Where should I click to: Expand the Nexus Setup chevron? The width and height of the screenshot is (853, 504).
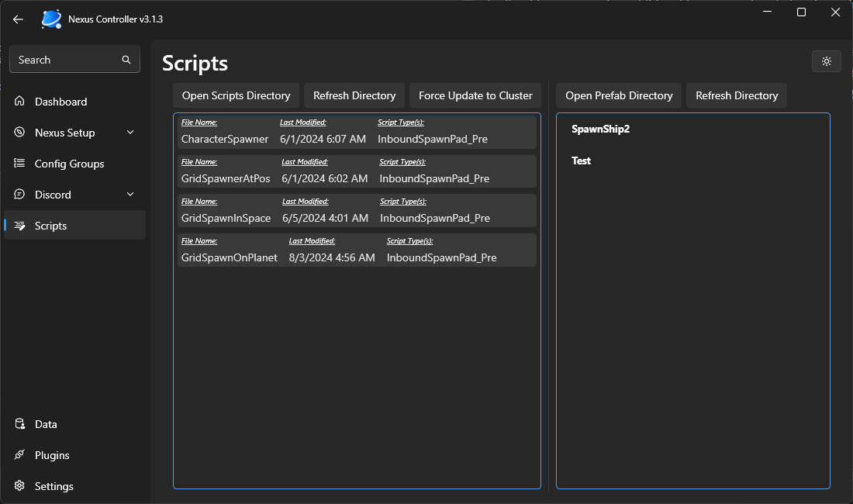130,133
